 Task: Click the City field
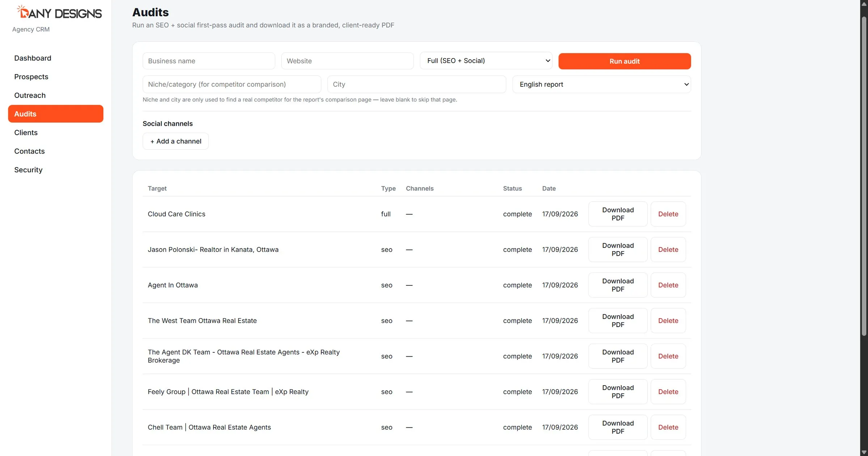417,84
